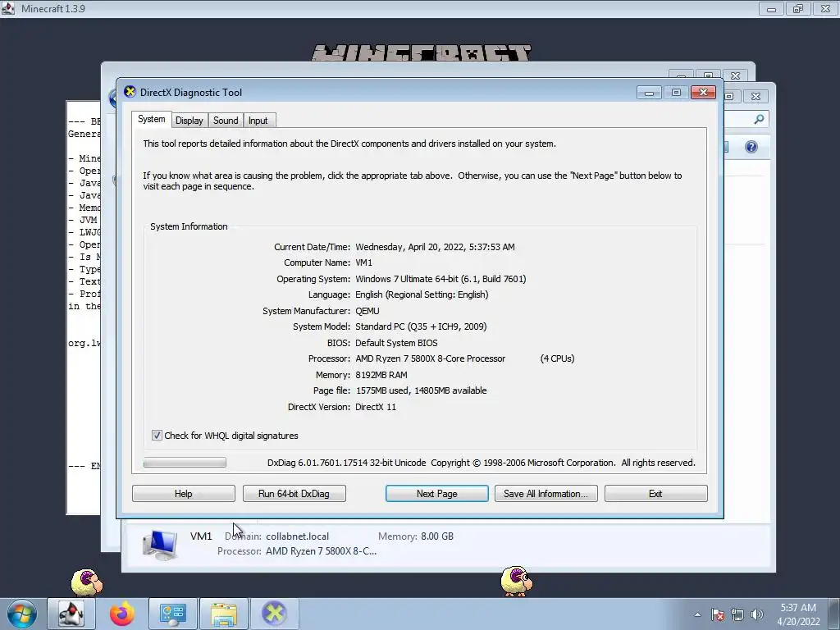Exit the DirectX Diagnostic Tool
This screenshot has width=840, height=630.
(655, 493)
